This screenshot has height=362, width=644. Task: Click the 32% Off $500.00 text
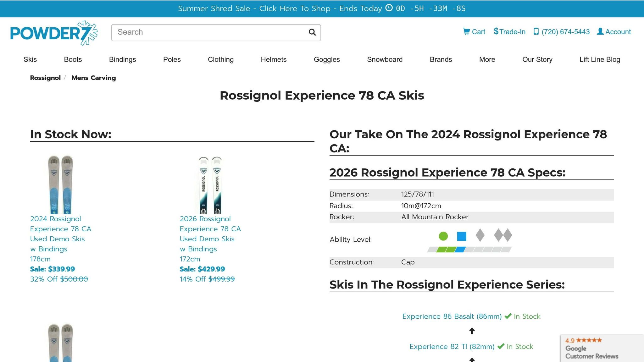pyautogui.click(x=59, y=279)
